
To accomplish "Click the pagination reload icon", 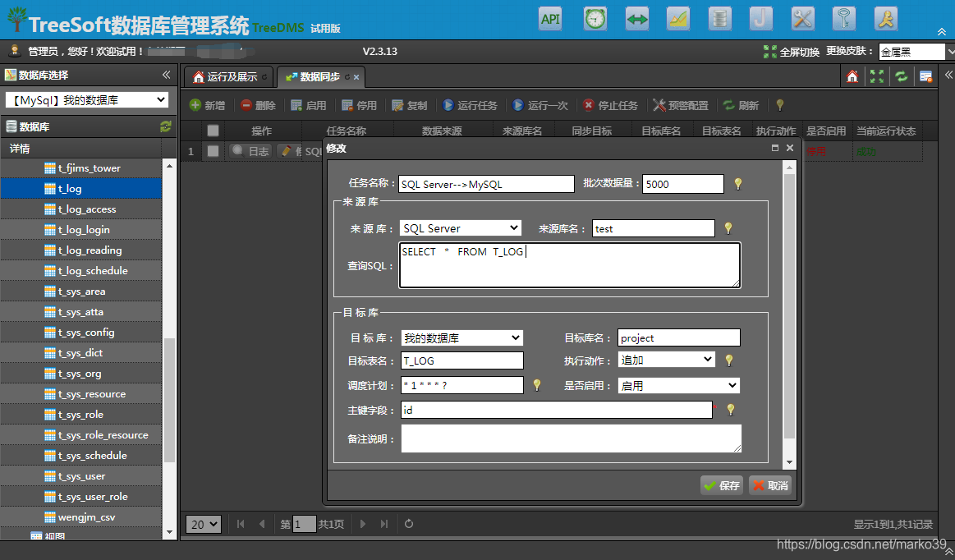I will (409, 523).
